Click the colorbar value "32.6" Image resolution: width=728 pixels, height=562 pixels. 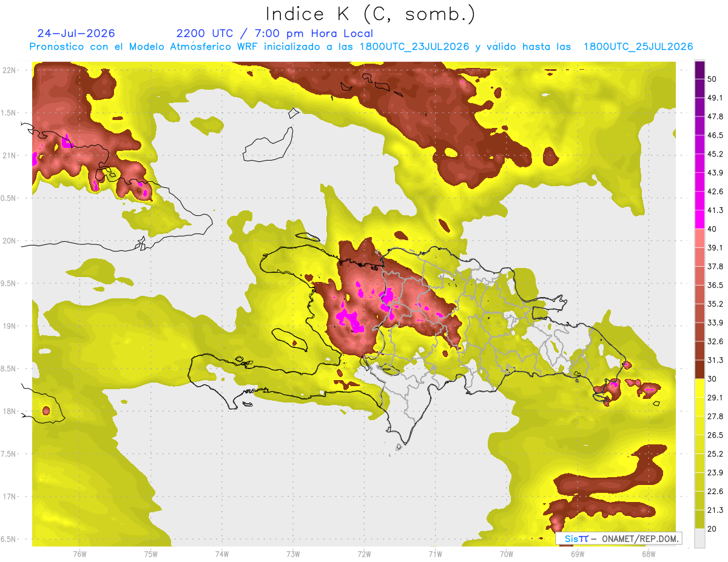point(715,341)
